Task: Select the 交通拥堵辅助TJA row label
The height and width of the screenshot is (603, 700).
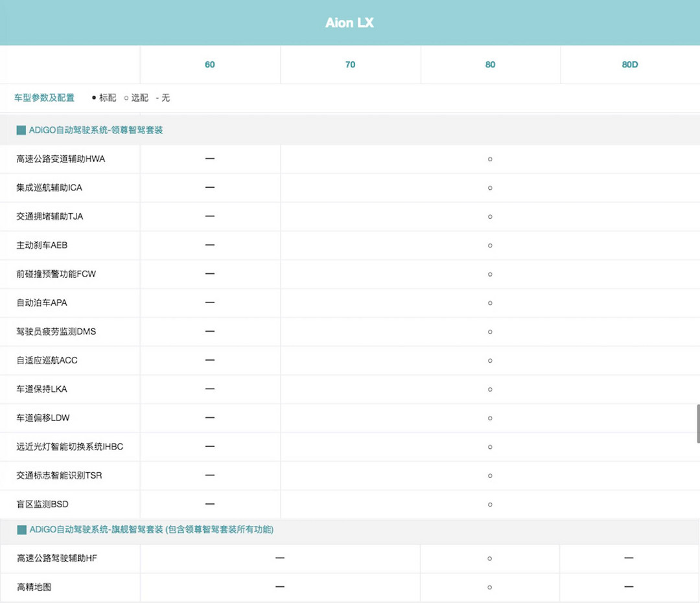Action: (49, 216)
